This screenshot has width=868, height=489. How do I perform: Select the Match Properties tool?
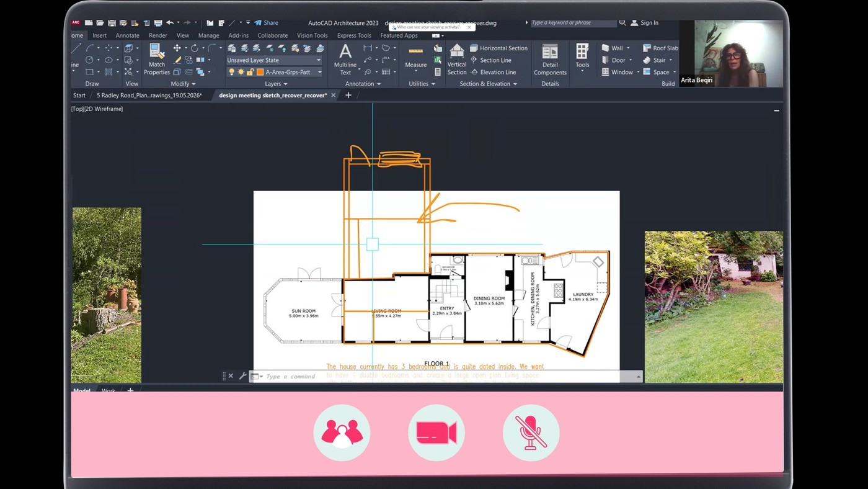[156, 60]
